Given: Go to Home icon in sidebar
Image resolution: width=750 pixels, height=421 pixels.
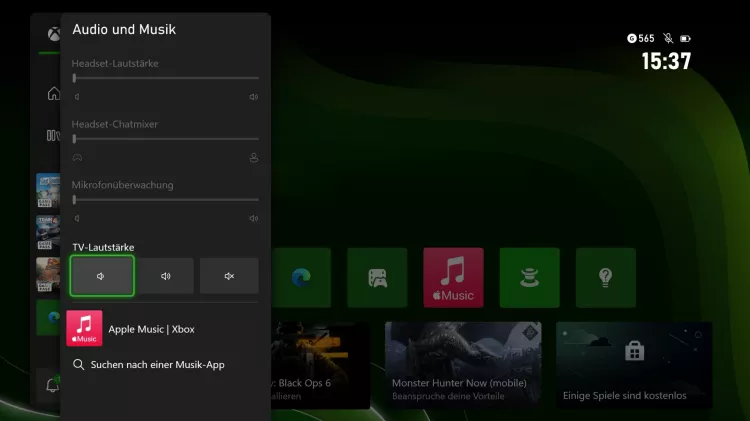Looking at the screenshot, I should [54, 93].
